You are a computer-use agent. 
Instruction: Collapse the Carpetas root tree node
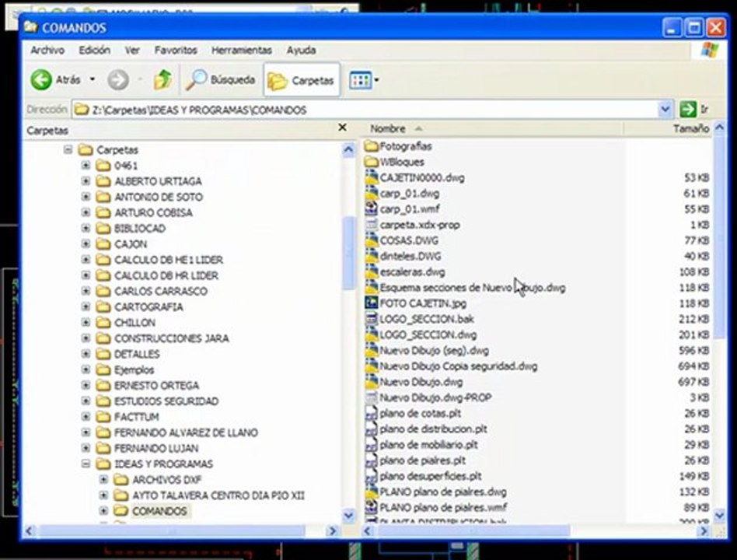(68, 149)
